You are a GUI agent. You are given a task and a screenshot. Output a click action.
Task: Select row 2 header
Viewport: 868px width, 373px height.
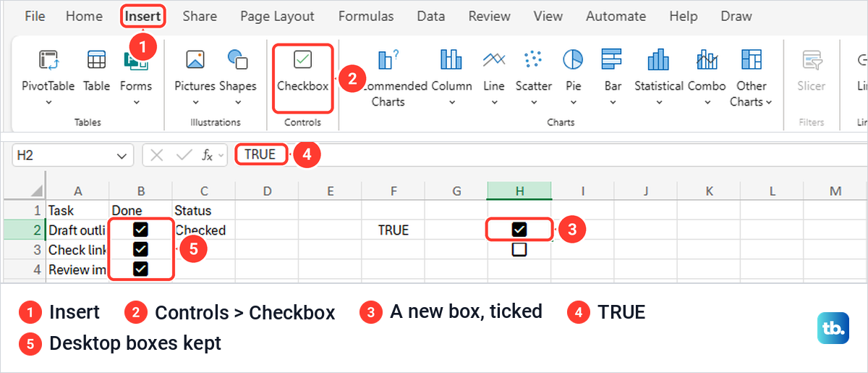pos(24,230)
